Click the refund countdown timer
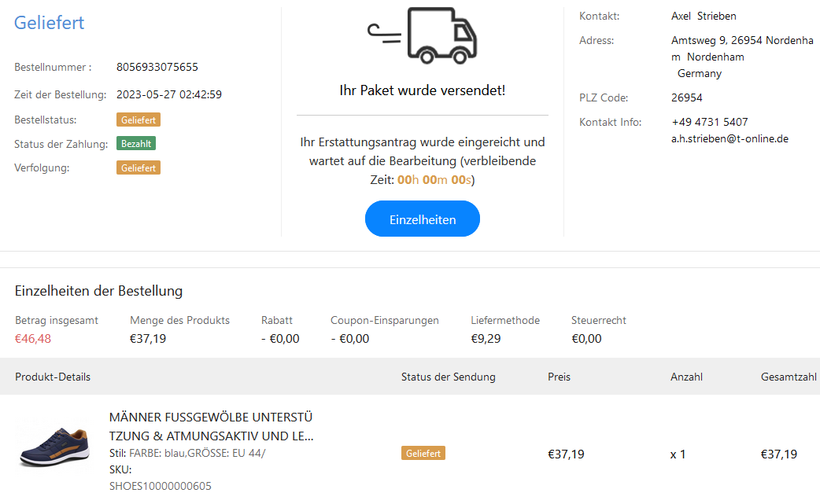Viewport: 820px width, 504px height. tap(435, 179)
